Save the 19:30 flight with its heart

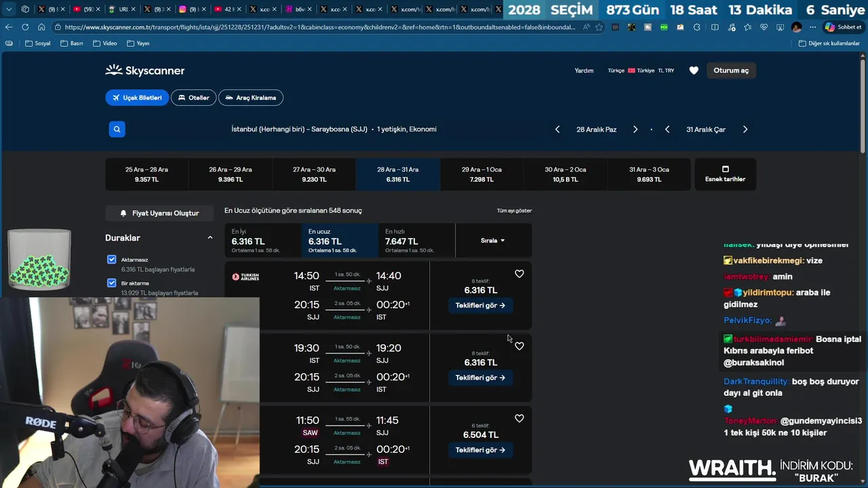(x=519, y=346)
